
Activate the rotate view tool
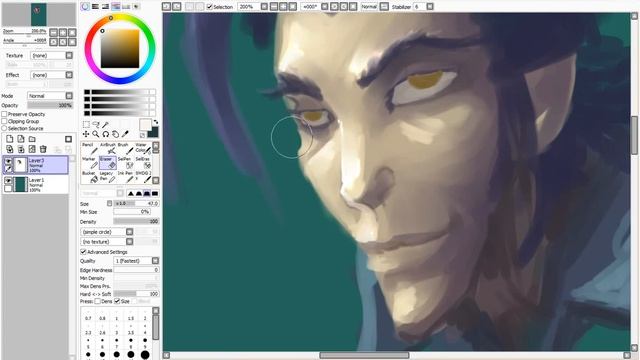[106, 134]
